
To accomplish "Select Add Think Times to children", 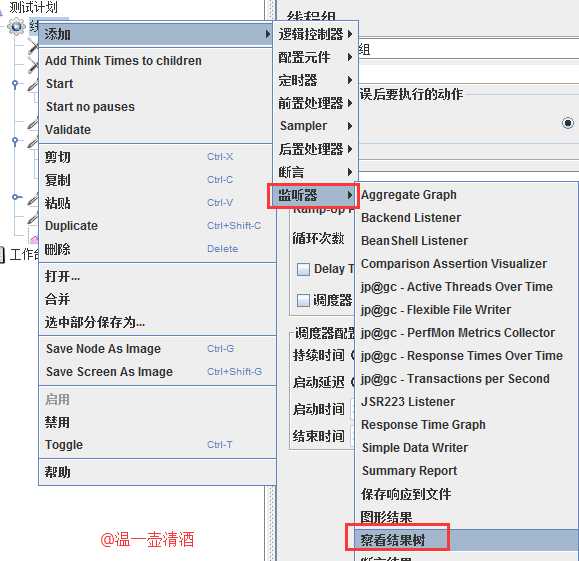I will pos(155,61).
